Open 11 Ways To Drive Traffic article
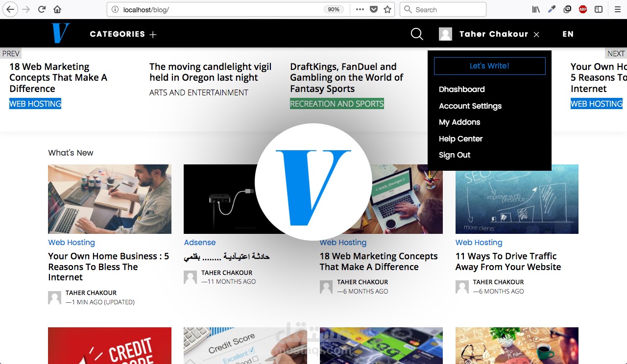Image resolution: width=627 pixels, height=364 pixels. tap(508, 262)
